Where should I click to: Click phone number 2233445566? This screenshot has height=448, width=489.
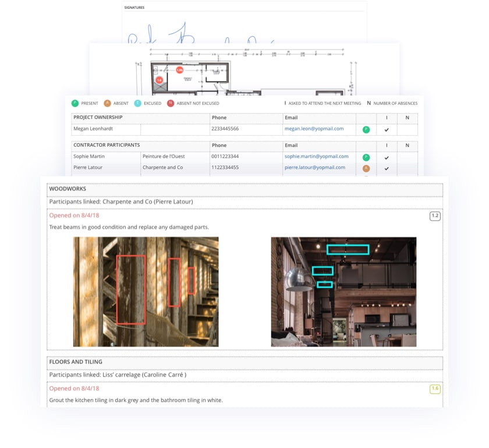click(225, 129)
